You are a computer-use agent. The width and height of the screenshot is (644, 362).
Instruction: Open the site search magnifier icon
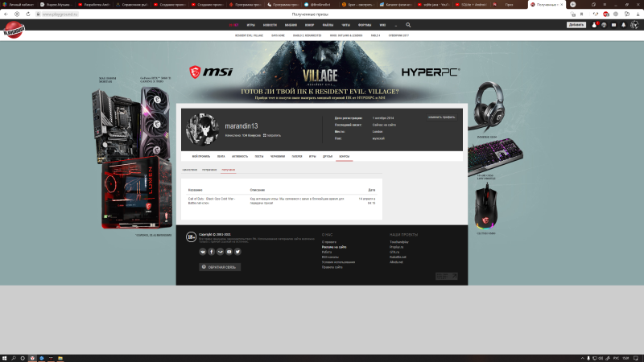(x=408, y=25)
